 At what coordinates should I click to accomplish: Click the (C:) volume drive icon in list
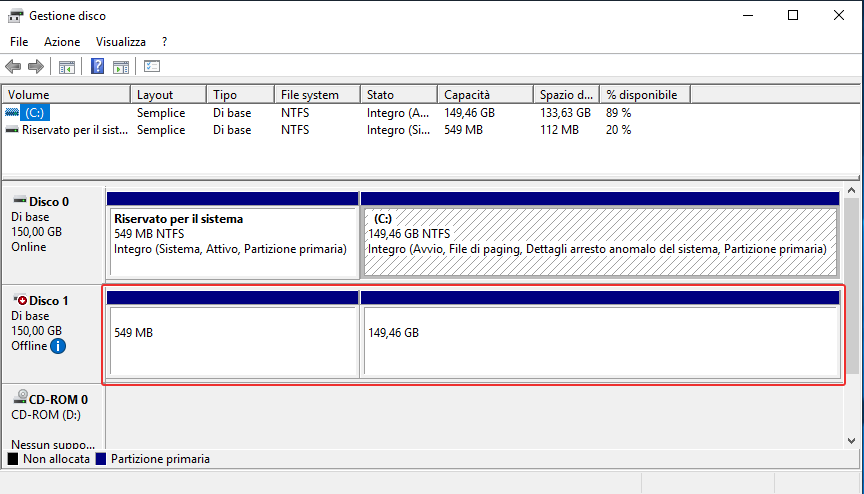click(12, 112)
